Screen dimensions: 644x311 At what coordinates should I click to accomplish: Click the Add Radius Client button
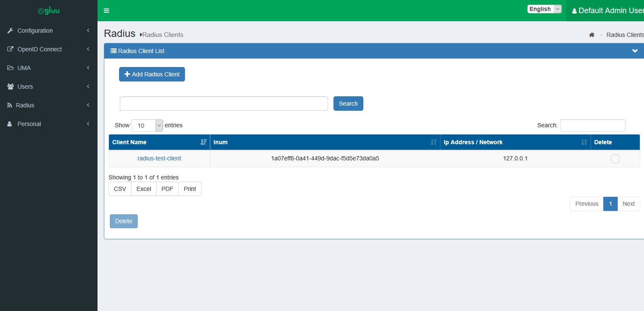point(152,74)
